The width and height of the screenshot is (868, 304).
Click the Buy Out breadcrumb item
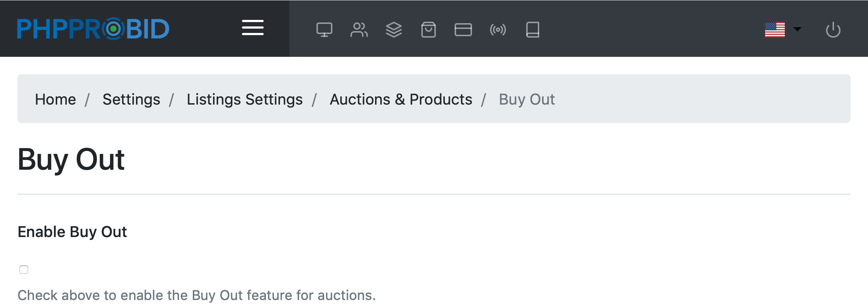point(527,99)
